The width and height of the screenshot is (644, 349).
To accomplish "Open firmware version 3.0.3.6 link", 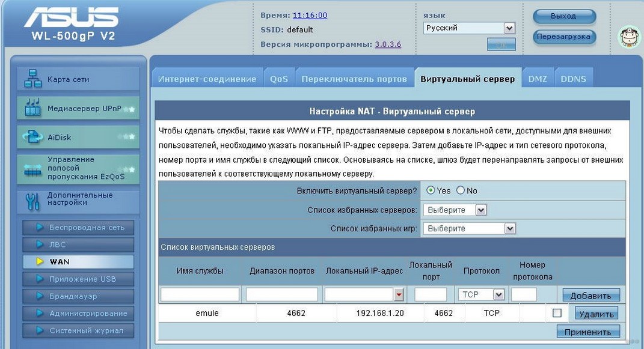I will pyautogui.click(x=388, y=44).
